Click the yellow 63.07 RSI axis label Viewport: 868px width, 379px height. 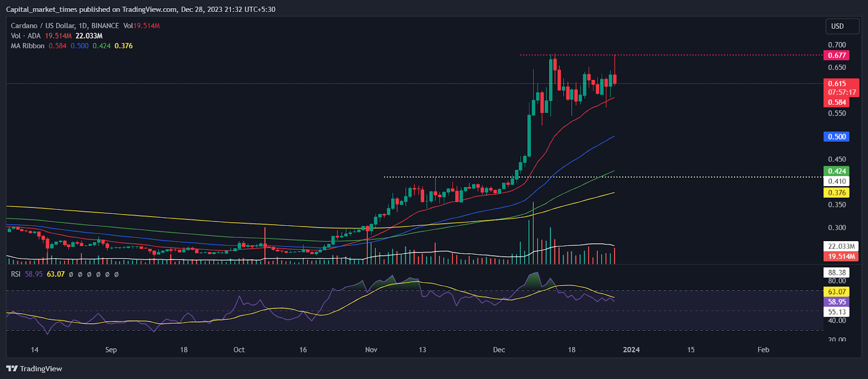click(837, 292)
